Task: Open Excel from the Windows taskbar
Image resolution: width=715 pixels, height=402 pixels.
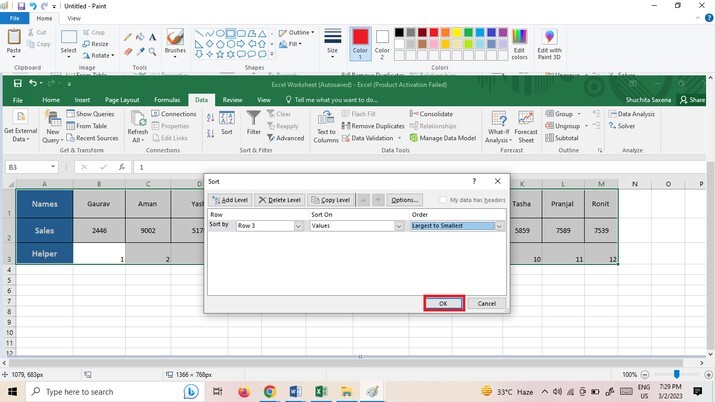Action: coord(321,392)
